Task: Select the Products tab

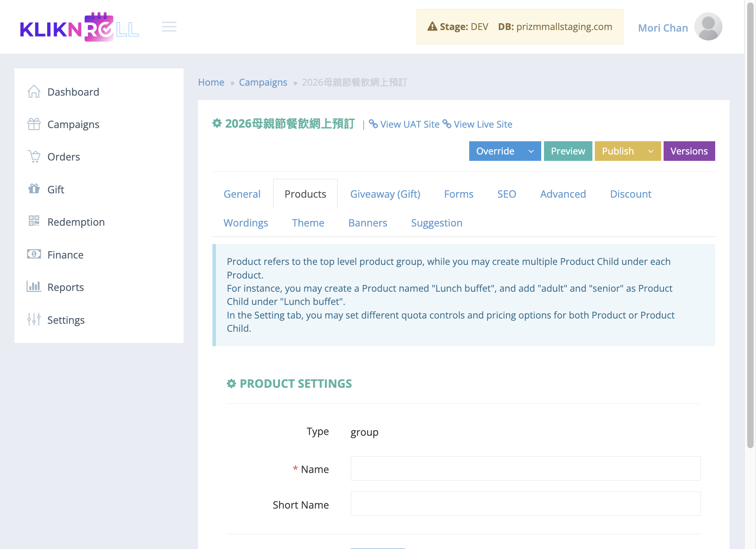Action: click(305, 194)
